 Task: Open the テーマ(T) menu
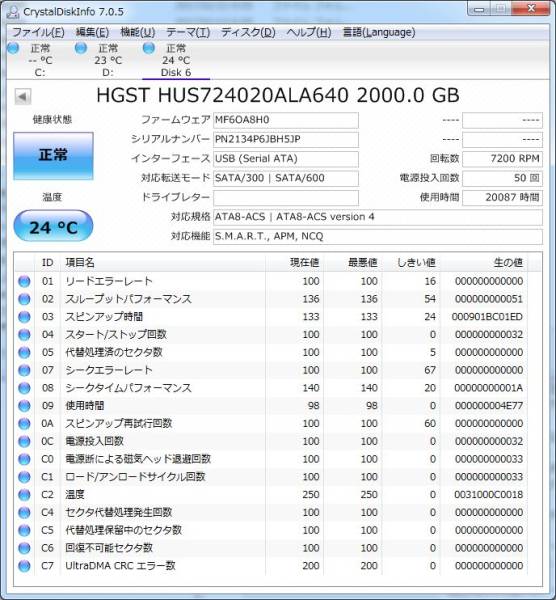[x=188, y=32]
